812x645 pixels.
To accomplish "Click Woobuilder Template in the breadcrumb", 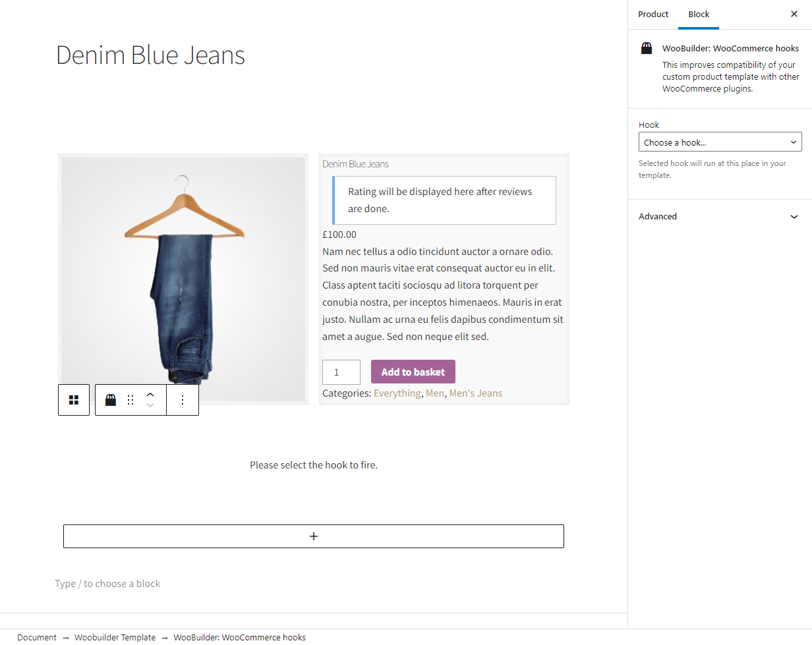I will point(115,637).
